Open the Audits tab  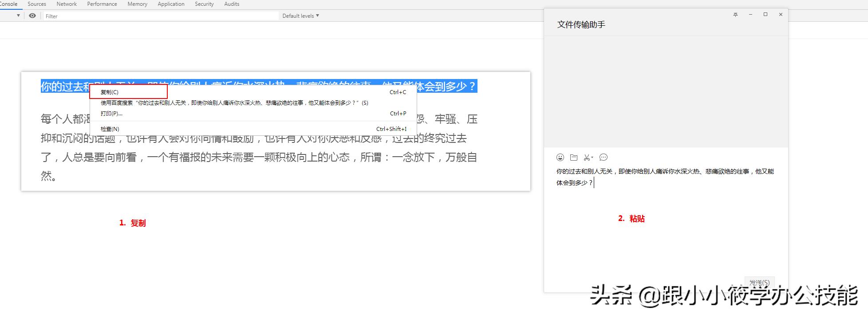232,4
